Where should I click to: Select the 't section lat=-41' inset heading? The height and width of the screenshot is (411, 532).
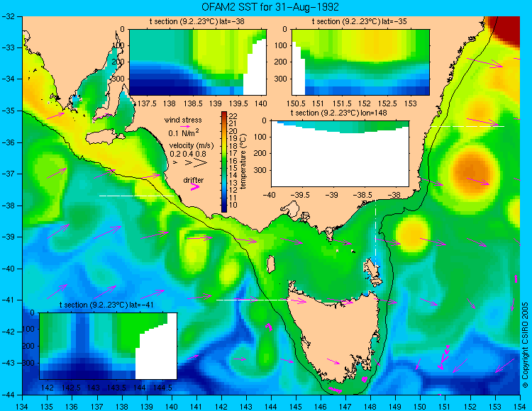tap(107, 305)
